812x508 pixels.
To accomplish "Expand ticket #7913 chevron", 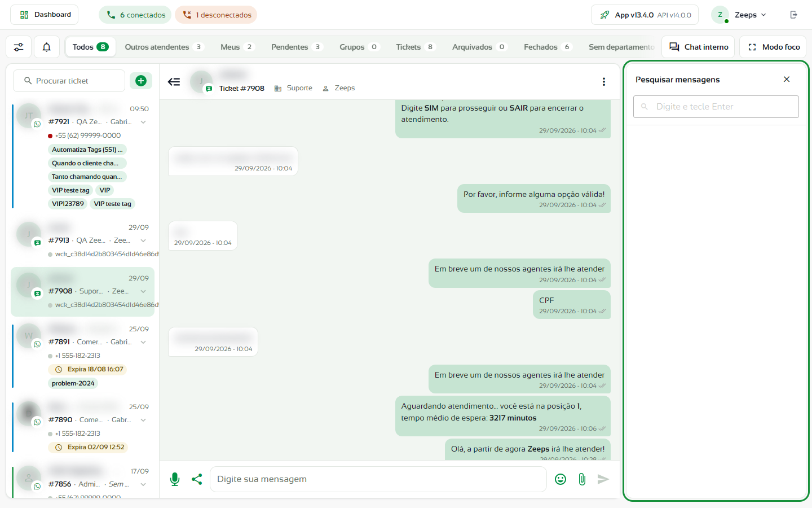I will [x=143, y=240].
